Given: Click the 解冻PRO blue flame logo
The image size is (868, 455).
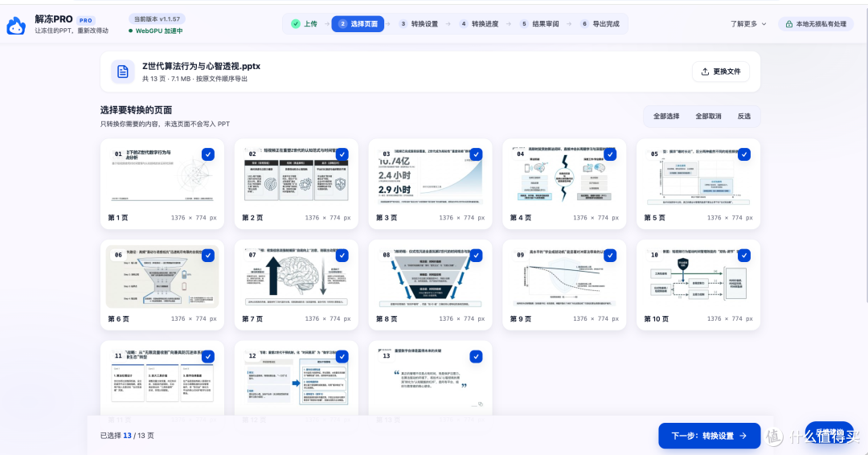Looking at the screenshot, I should tap(16, 26).
